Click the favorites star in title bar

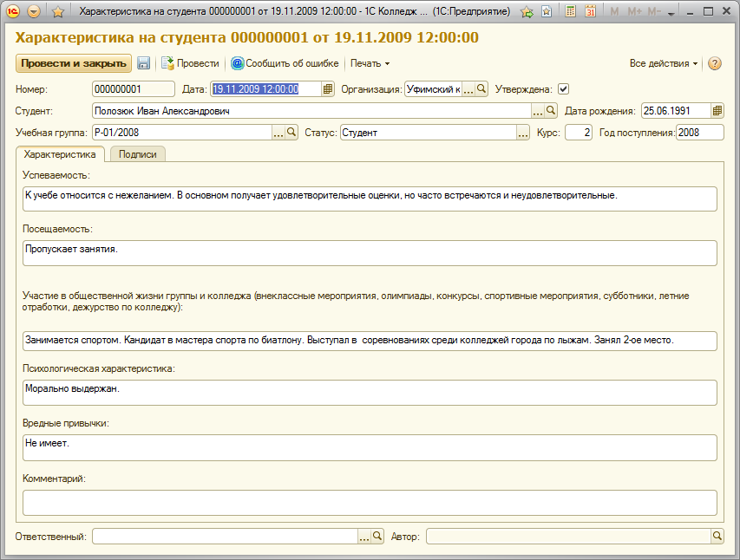tap(58, 12)
